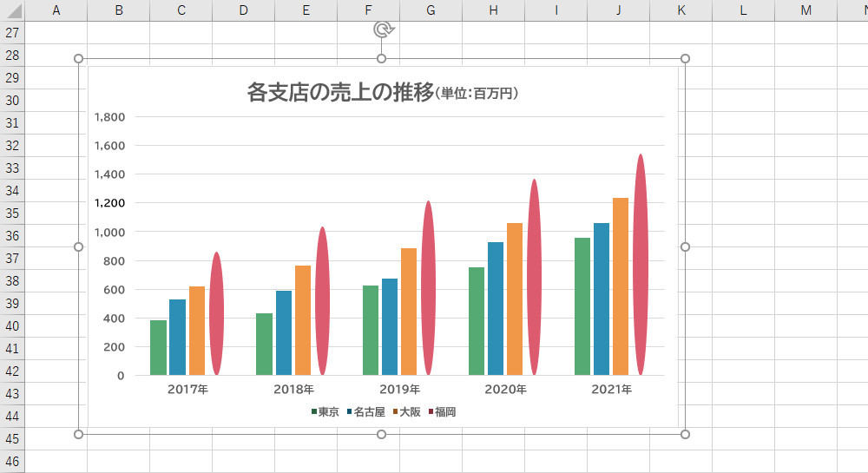
Task: Select column K header
Action: point(681,10)
